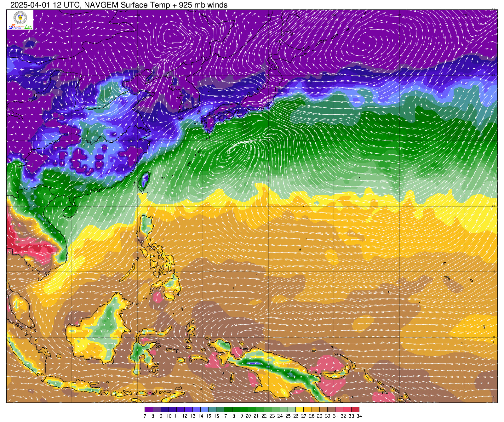
Task: Select the red 33-34 degree color swatch
Action: [x=355, y=410]
